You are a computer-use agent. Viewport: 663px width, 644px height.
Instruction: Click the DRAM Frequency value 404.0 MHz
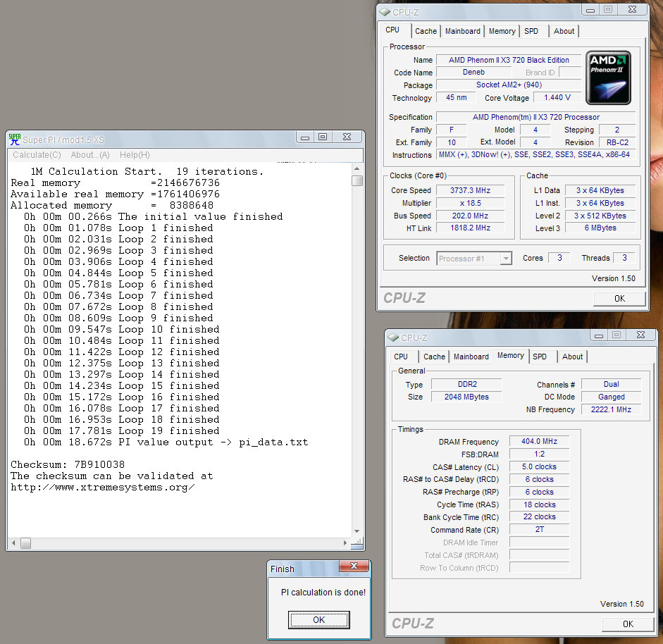539,442
